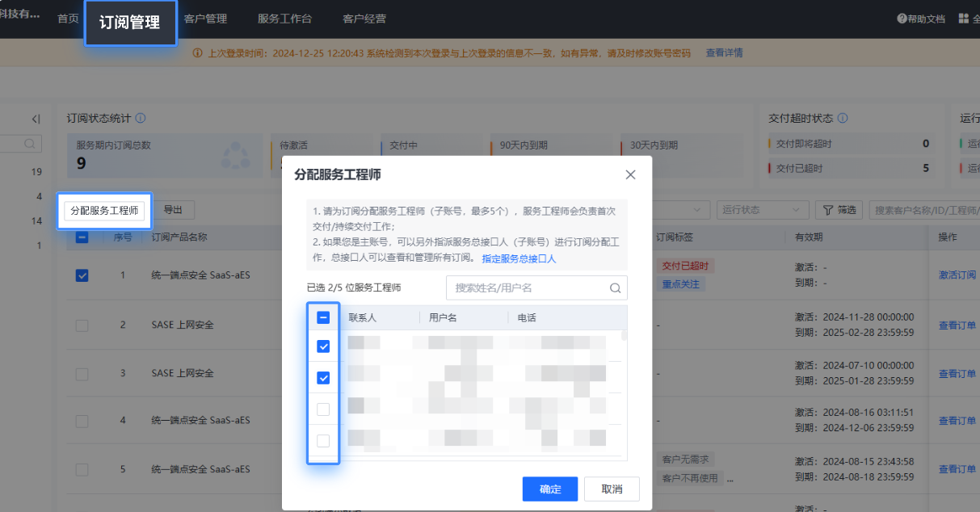Image resolution: width=980 pixels, height=512 pixels.
Task: Click the search magnifier in engineer search box
Action: [x=616, y=287]
